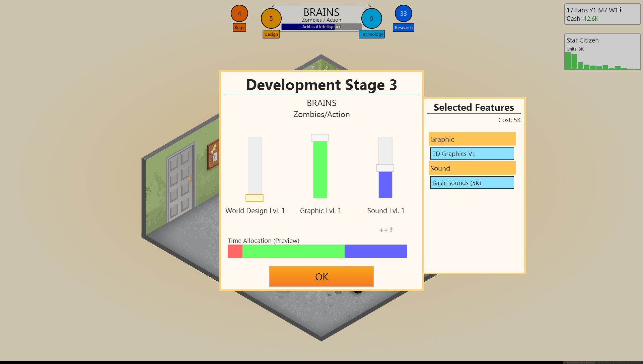643x364 pixels.
Task: Click the Artificial Intelligence progress bar
Action: coord(321,27)
